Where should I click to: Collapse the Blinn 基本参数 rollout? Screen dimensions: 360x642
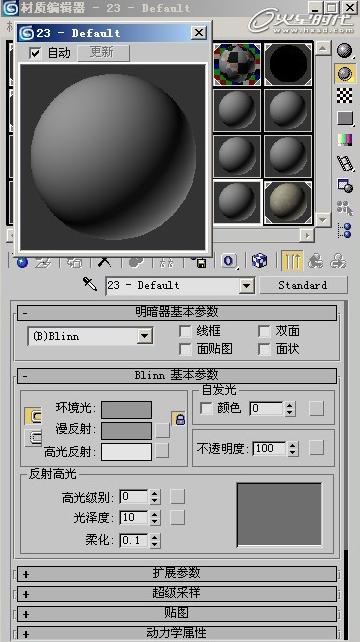click(177, 375)
